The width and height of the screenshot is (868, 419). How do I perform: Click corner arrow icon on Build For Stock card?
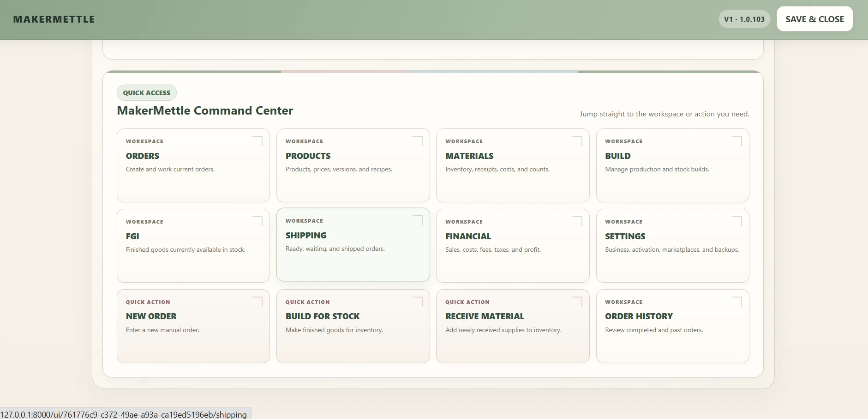(x=418, y=302)
